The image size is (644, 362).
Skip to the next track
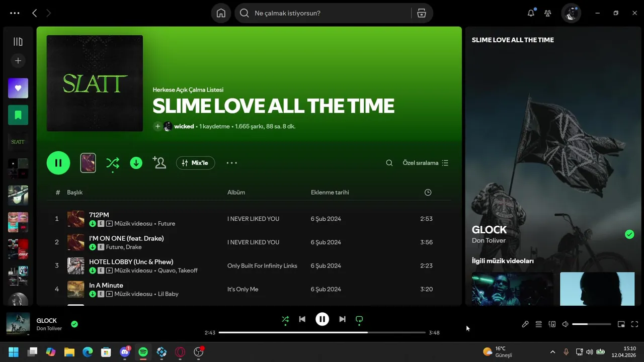[342, 319]
